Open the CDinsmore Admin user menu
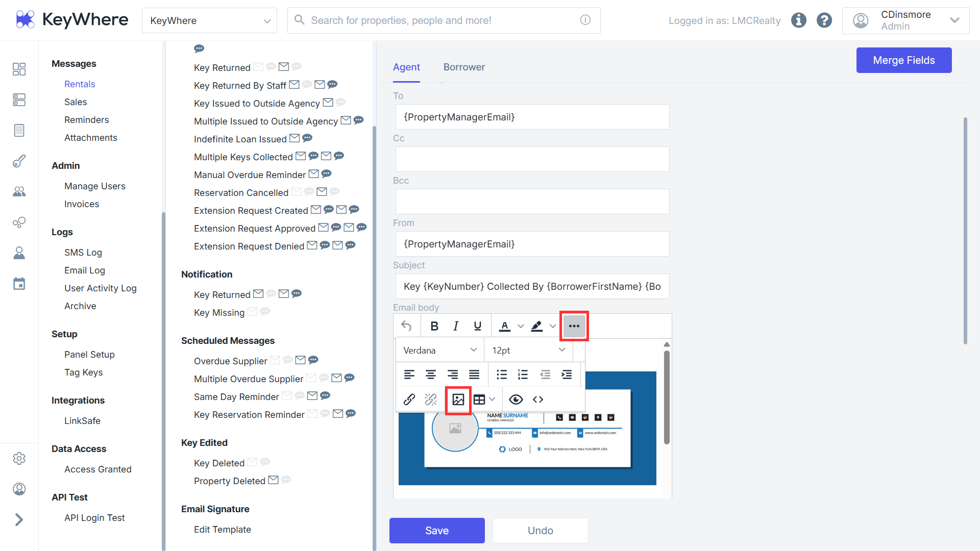The width and height of the screenshot is (980, 551). pyautogui.click(x=905, y=20)
